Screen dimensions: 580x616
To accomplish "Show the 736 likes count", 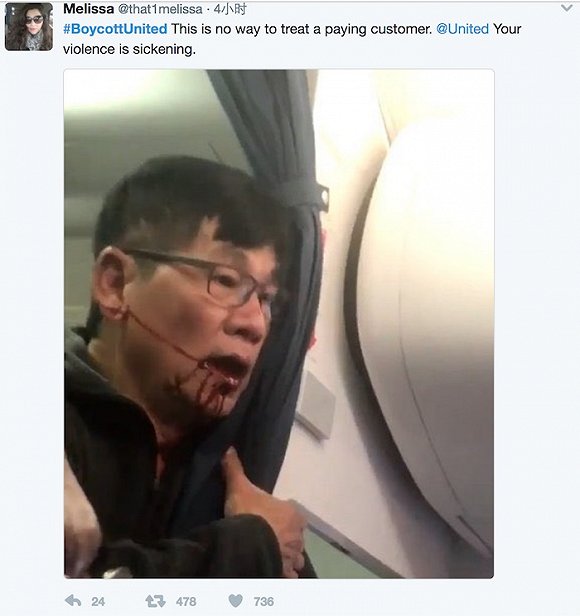I will pos(264,601).
